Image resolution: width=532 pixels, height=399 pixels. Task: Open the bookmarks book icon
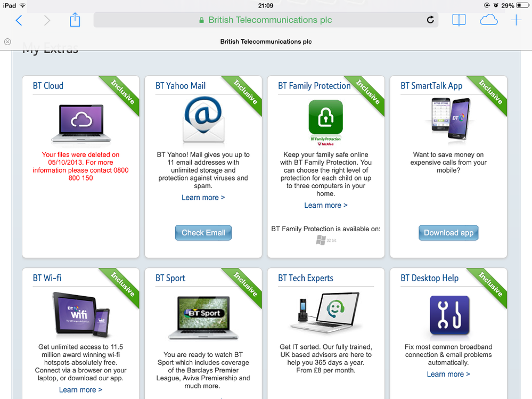459,20
